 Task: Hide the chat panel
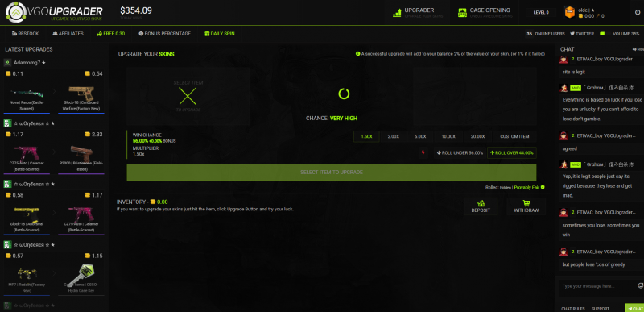coord(638,49)
